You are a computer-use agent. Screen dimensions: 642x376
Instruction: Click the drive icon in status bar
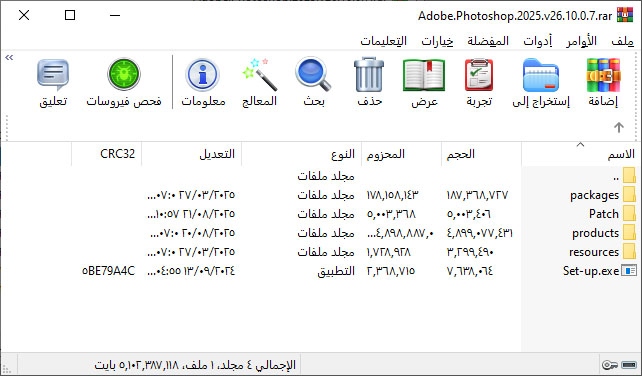(628, 365)
